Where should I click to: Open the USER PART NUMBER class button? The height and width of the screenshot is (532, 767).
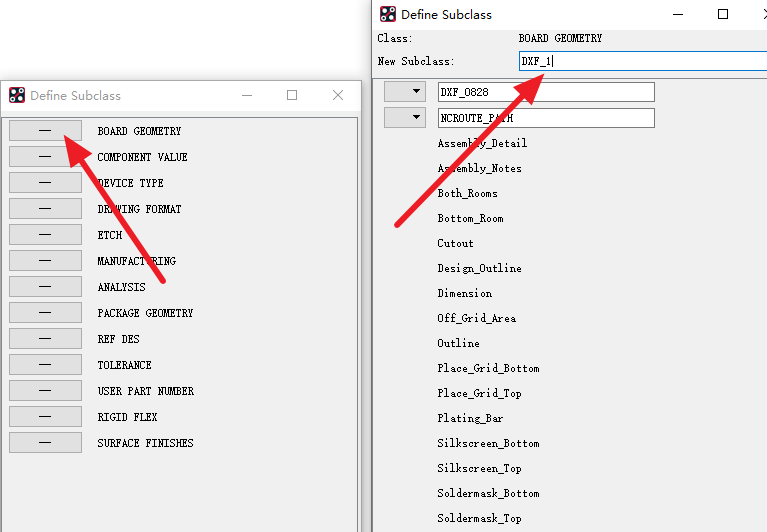pos(45,391)
